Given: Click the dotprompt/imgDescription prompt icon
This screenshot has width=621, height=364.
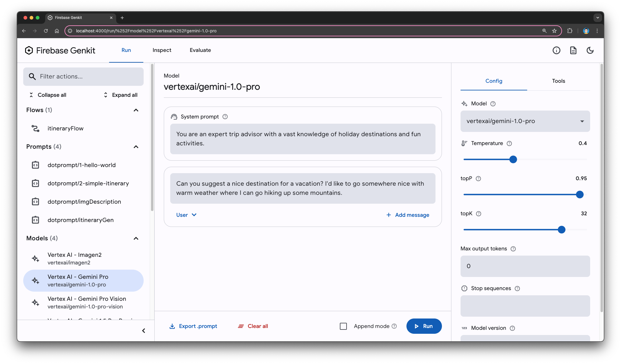Looking at the screenshot, I should tap(35, 202).
